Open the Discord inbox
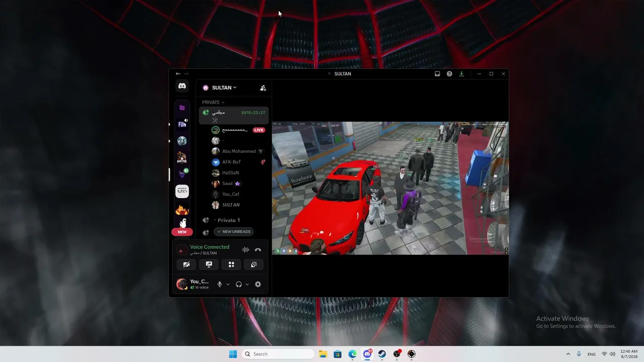The height and width of the screenshot is (362, 644). [x=437, y=74]
